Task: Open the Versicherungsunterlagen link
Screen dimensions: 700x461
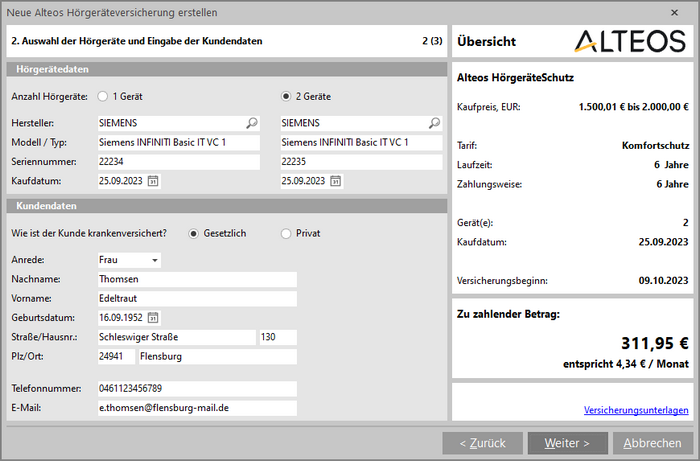Action: 635,410
